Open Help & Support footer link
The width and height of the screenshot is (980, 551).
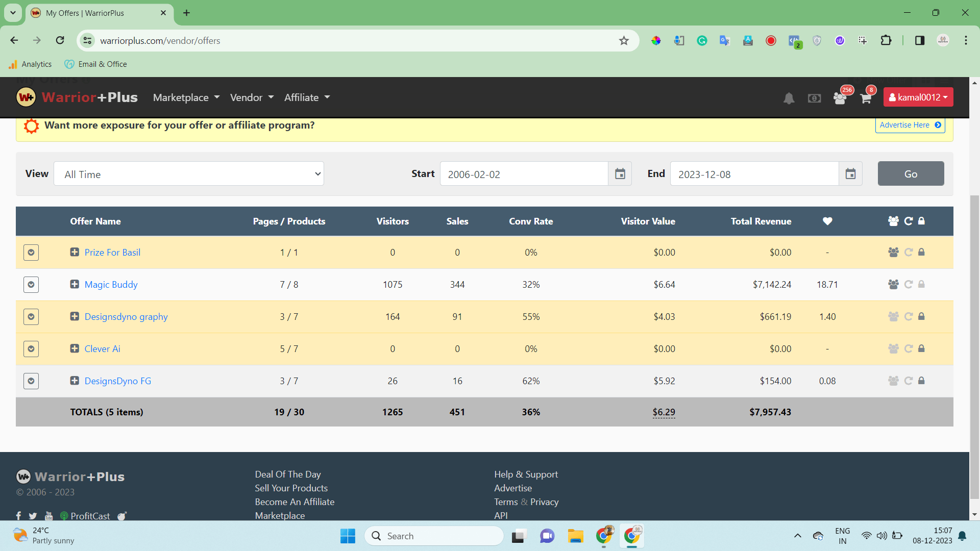pos(526,474)
